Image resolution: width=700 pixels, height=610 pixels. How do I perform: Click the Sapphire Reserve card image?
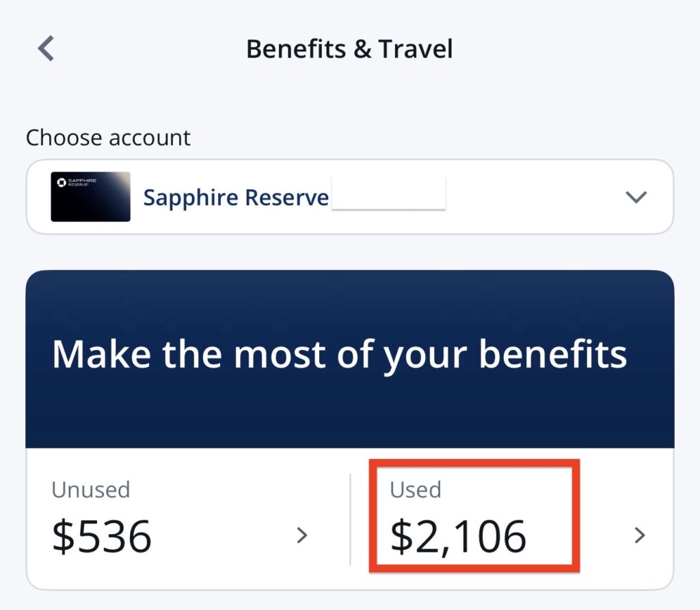click(90, 197)
